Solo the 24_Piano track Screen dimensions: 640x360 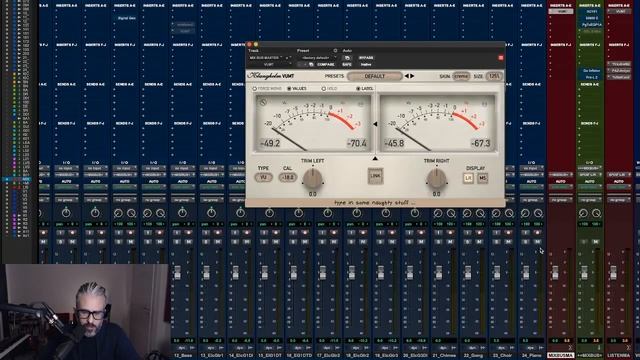pos(525,242)
